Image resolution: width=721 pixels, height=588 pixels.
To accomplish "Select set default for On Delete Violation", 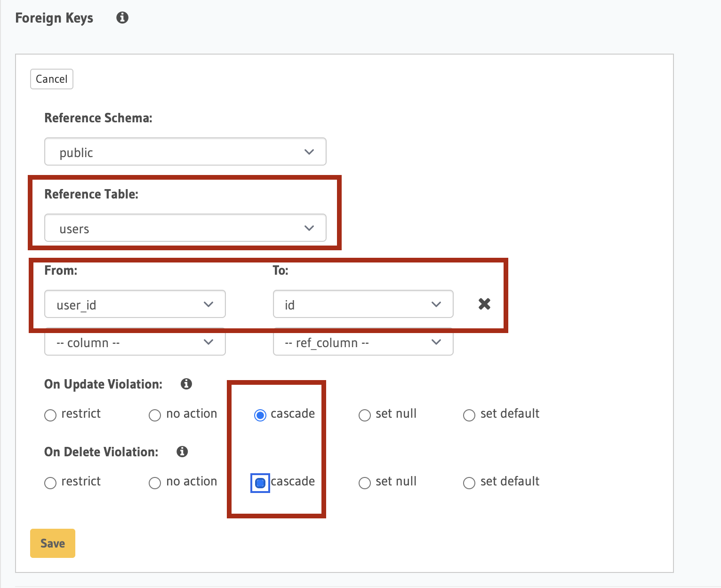I will [469, 483].
